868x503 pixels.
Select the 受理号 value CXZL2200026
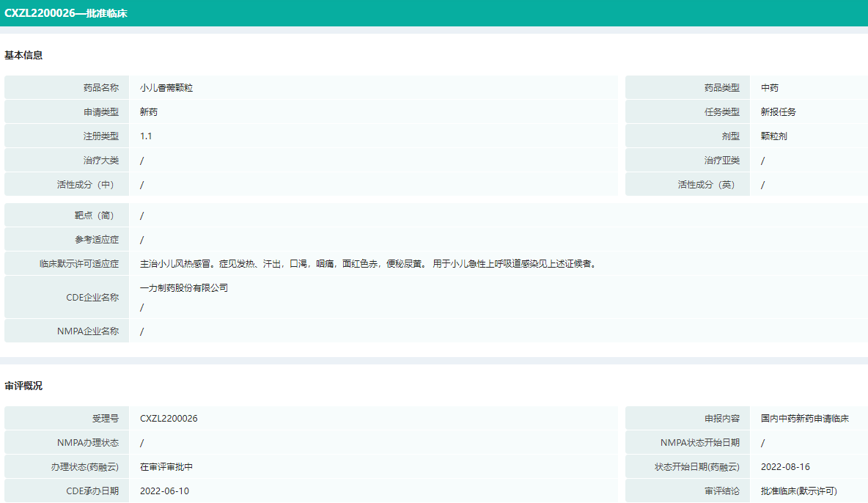tap(169, 419)
